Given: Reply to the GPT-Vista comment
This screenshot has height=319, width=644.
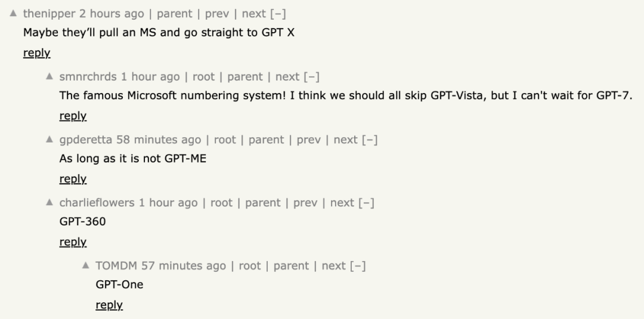Looking at the screenshot, I should point(73,116).
